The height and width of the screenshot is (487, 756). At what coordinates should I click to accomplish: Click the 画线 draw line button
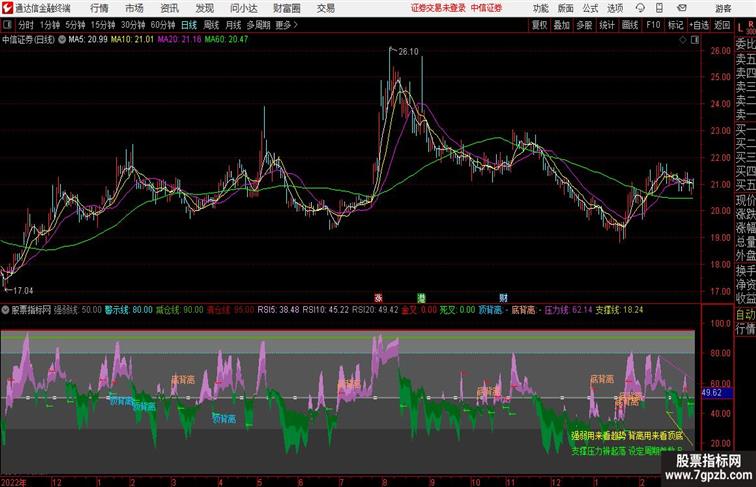[x=630, y=25]
